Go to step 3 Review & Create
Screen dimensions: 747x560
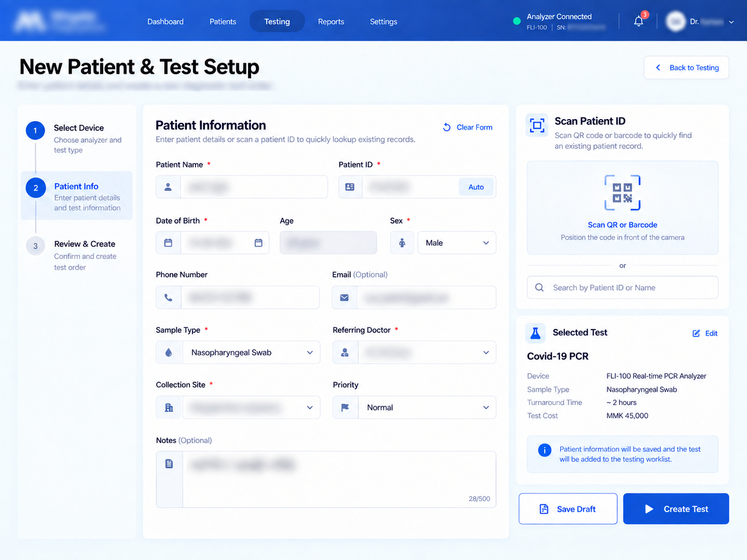pos(76,255)
